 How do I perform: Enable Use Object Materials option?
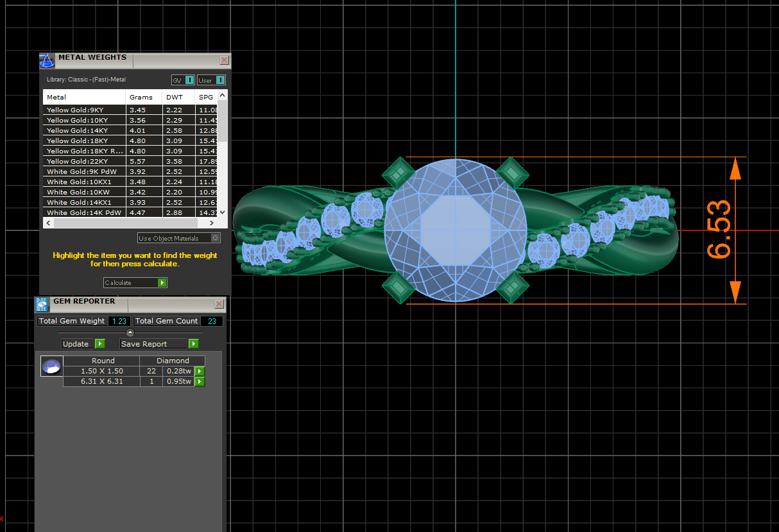pos(216,238)
